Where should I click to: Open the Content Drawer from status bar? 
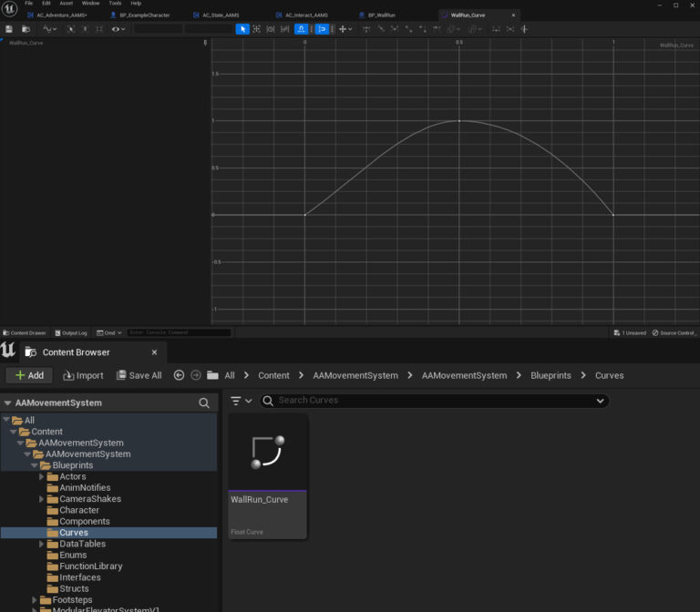tap(25, 333)
